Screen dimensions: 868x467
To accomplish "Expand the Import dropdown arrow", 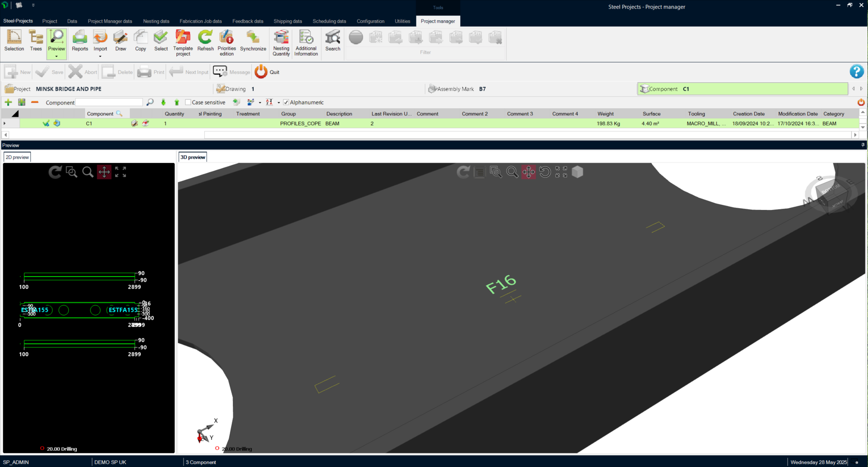I will point(100,57).
